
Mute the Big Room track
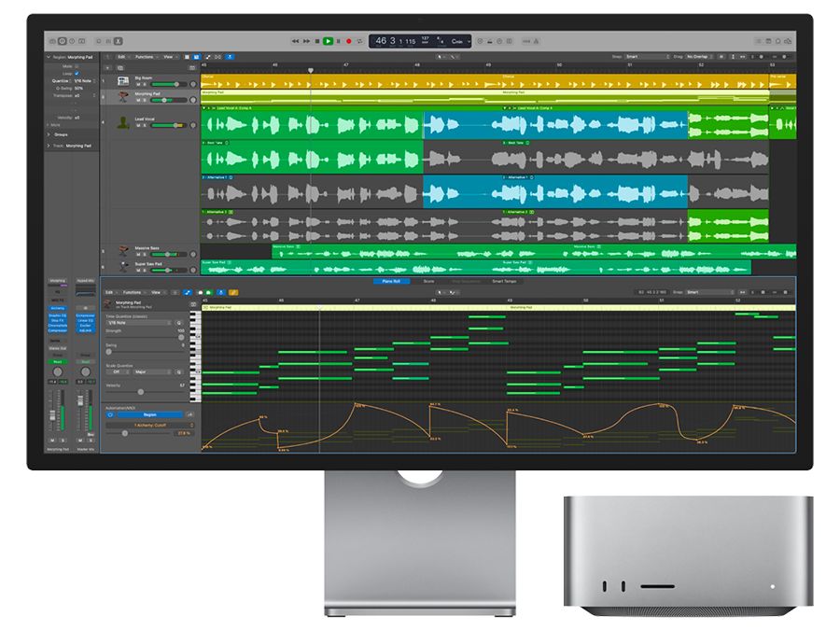pos(138,85)
